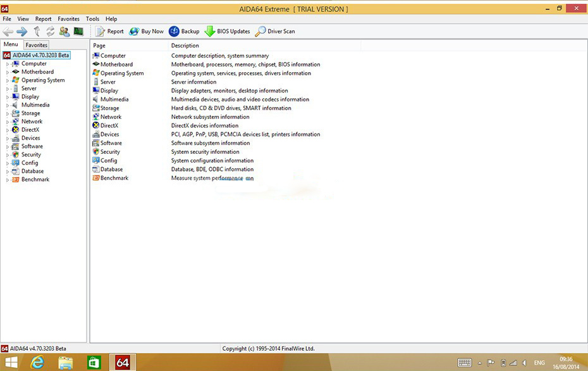Click the Refresh toolbar icon

pyautogui.click(x=50, y=32)
